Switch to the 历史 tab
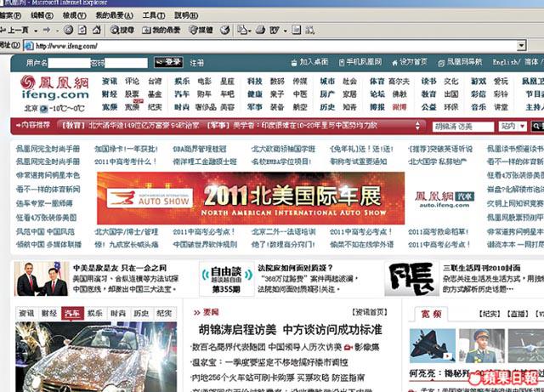 (x=141, y=314)
